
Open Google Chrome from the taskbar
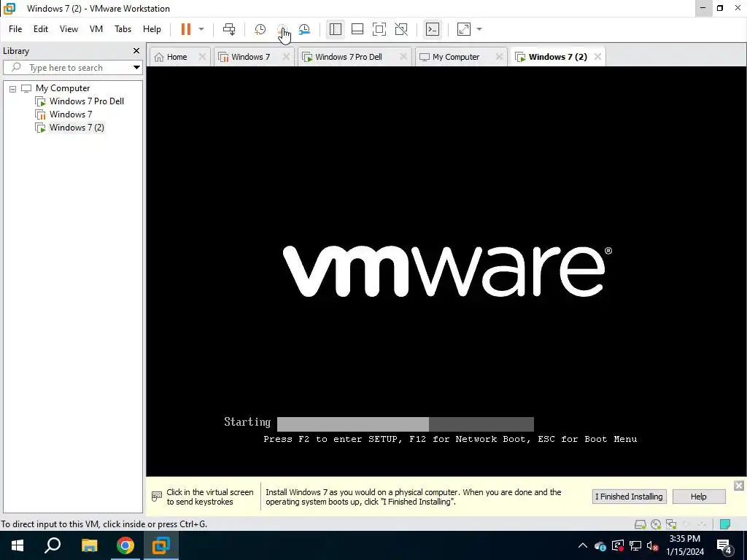point(125,545)
